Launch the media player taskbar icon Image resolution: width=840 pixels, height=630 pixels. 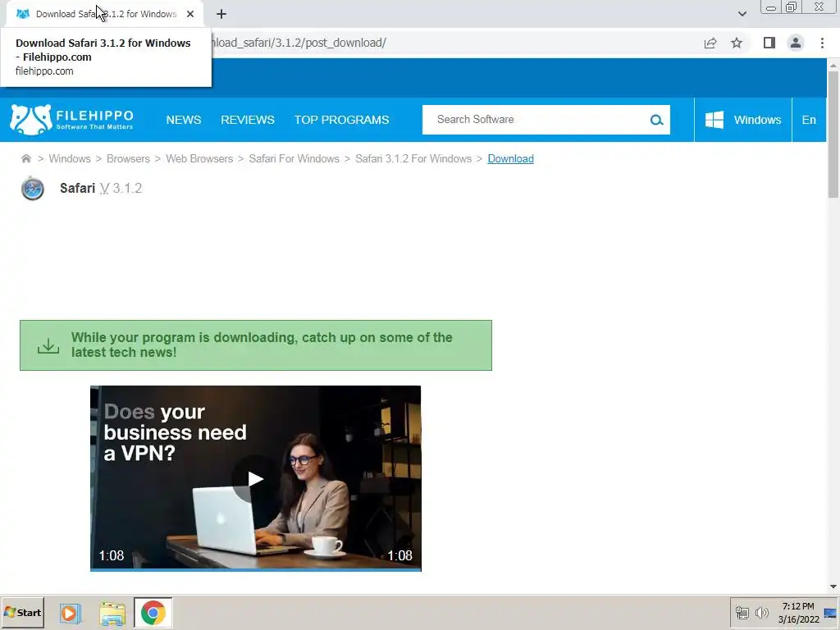click(70, 613)
